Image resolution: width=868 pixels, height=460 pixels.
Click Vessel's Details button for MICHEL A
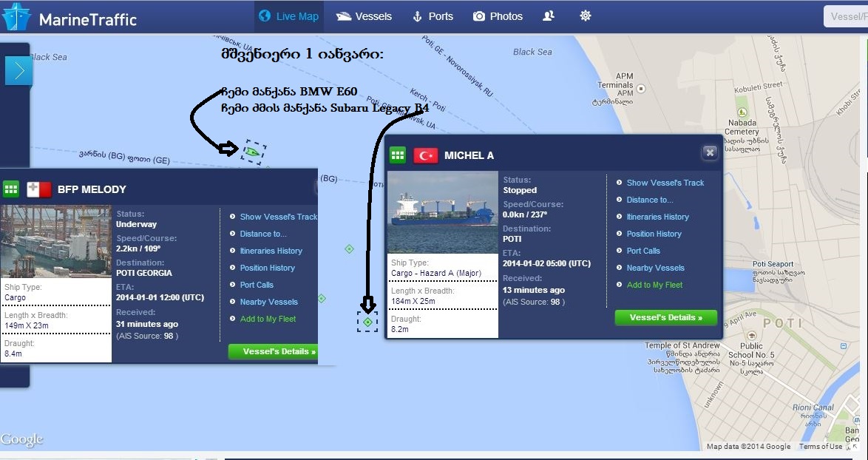click(x=666, y=318)
